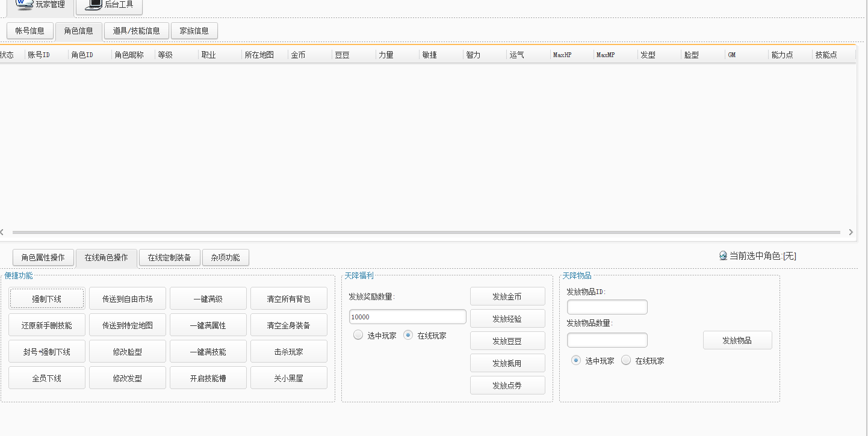Click the 发放抵用 button
868x436 pixels.
[x=507, y=363]
